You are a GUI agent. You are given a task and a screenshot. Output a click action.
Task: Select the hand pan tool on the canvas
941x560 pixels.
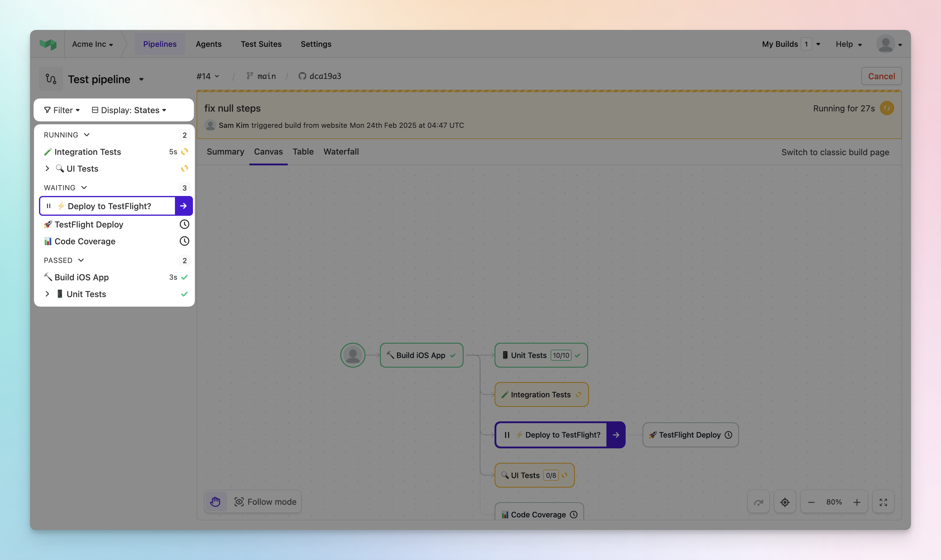(215, 501)
